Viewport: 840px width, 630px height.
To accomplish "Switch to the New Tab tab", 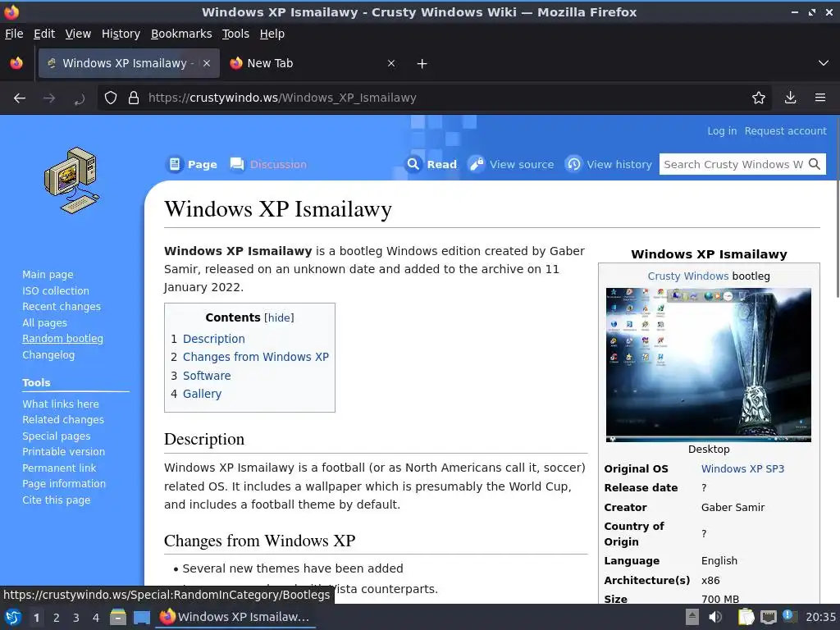I will click(x=313, y=63).
